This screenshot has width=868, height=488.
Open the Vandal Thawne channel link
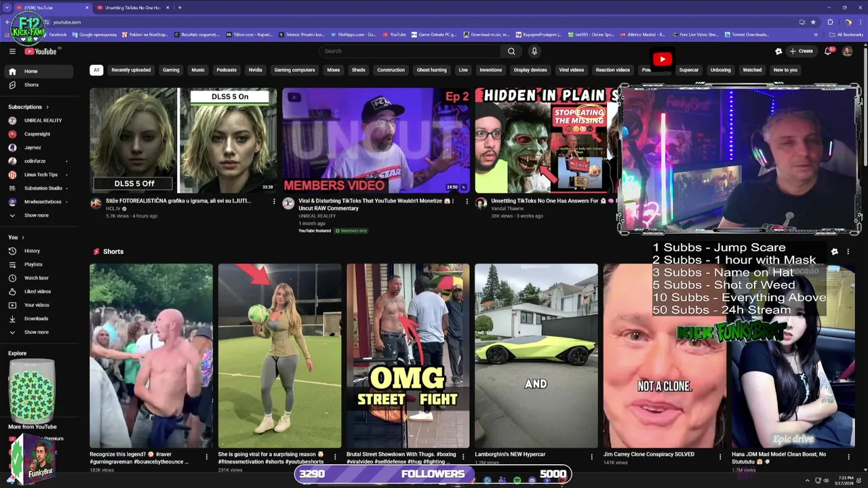[x=507, y=208]
